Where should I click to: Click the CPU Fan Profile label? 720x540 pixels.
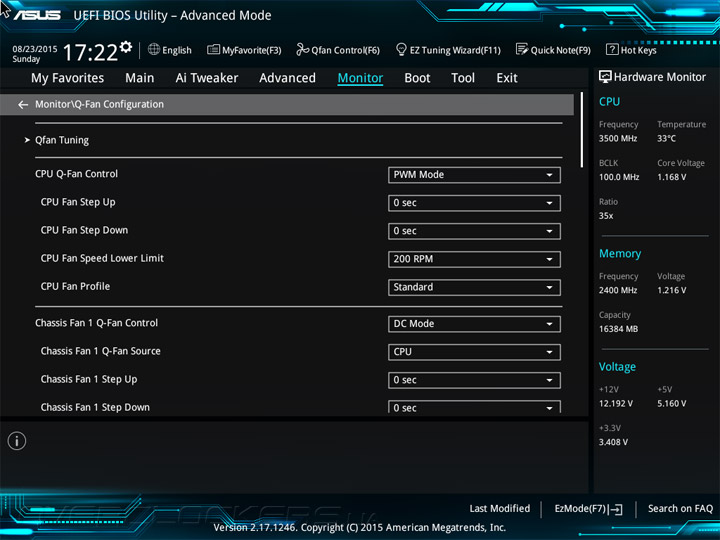click(75, 287)
